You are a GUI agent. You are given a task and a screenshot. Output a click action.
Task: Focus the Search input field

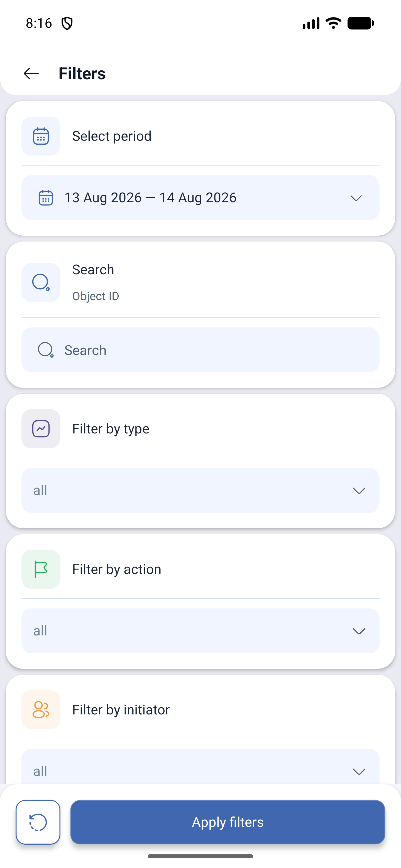click(x=200, y=350)
